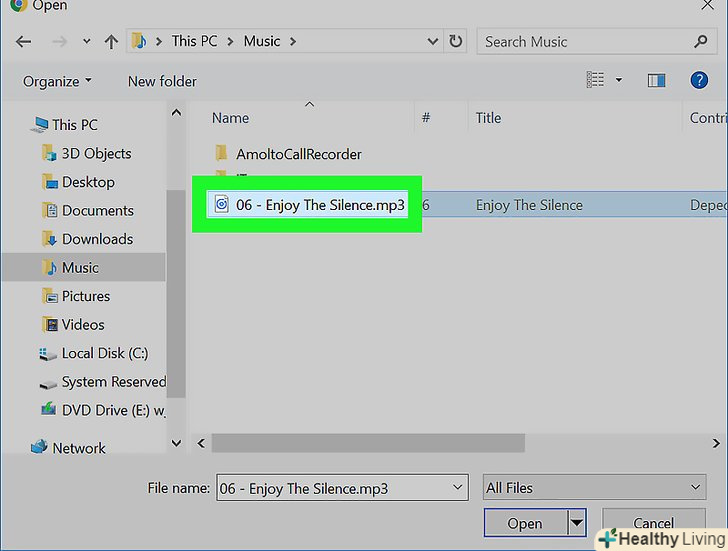The width and height of the screenshot is (728, 551).
Task: Change view with the view icon
Action: (595, 80)
